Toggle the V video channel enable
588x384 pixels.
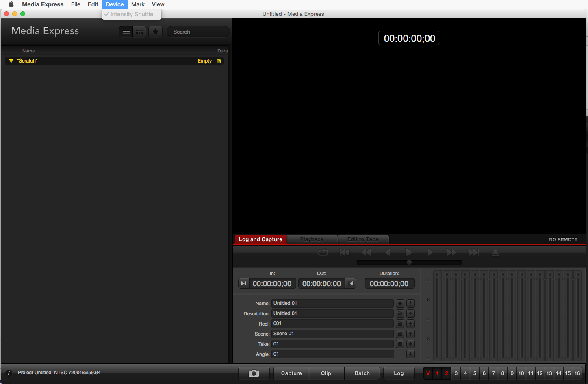click(428, 373)
